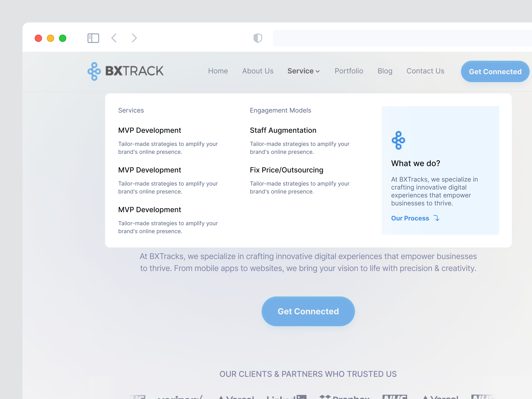
Task: Open the Contact Us nav item
Action: pyautogui.click(x=425, y=71)
